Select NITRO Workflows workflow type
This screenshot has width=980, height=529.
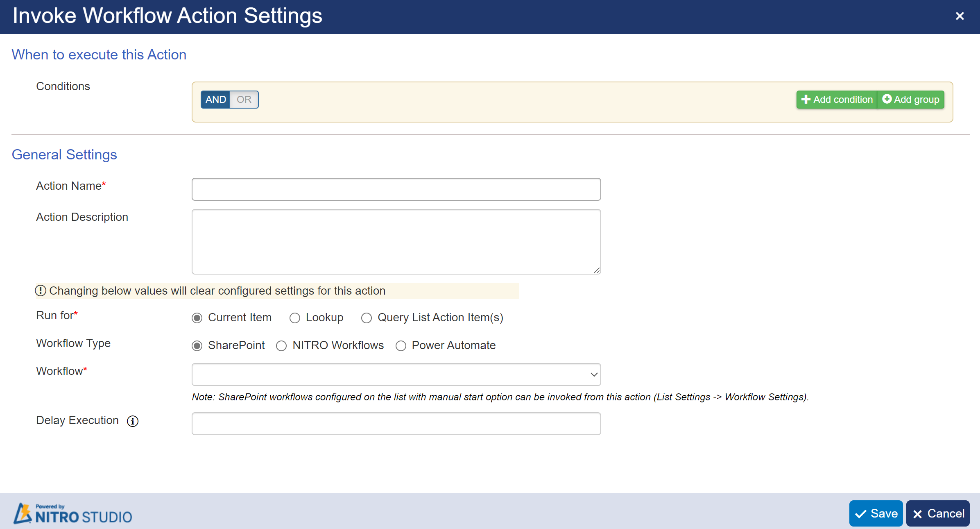281,345
